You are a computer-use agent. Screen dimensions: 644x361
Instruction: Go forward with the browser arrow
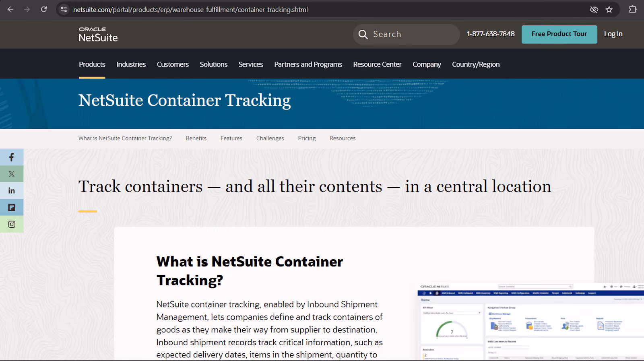(x=27, y=9)
